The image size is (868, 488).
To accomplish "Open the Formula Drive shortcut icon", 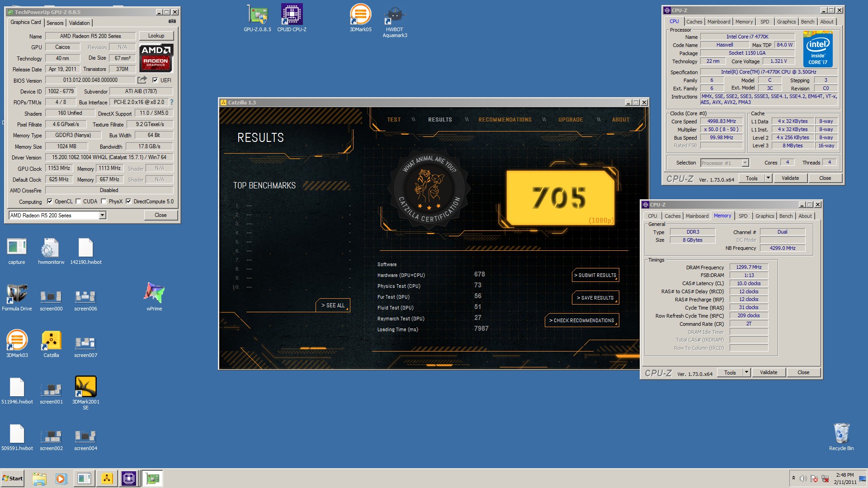I will pos(17,298).
